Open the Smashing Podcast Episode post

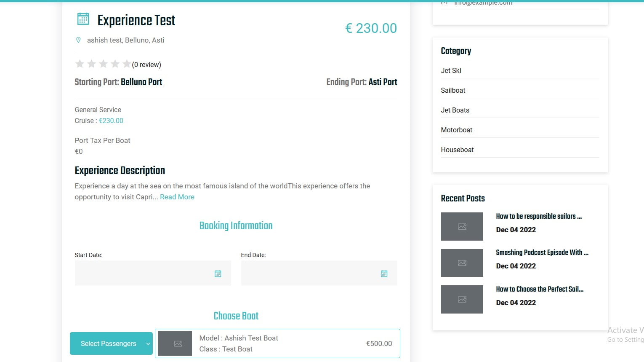(542, 252)
